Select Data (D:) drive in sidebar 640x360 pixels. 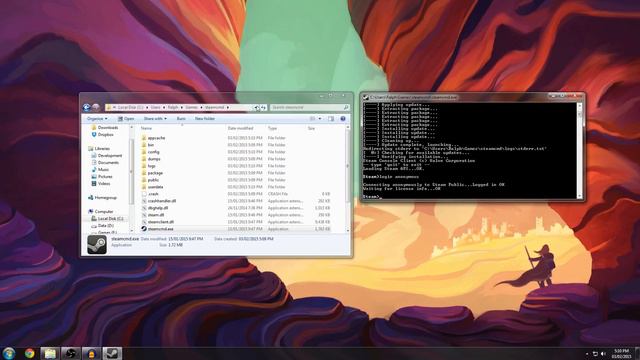102,226
